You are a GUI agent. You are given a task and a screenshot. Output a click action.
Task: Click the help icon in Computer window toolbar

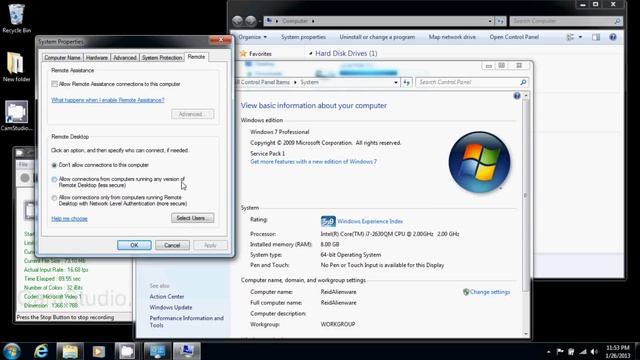click(613, 37)
